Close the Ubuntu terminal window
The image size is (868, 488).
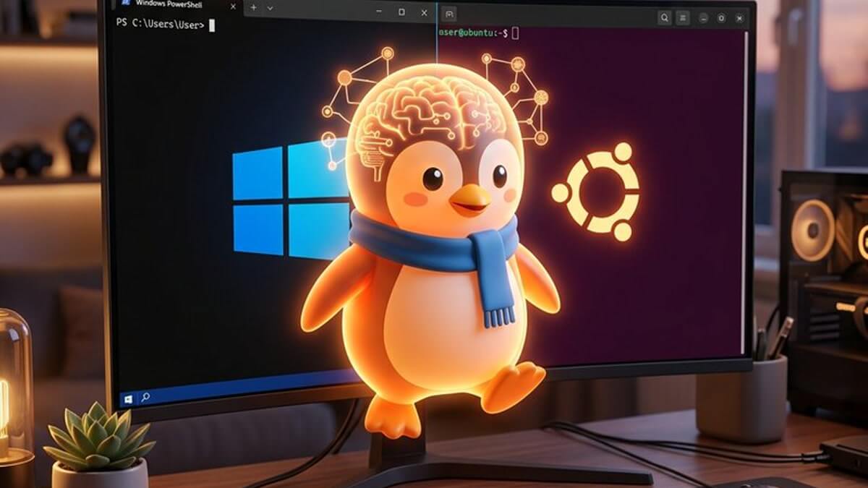coord(740,17)
